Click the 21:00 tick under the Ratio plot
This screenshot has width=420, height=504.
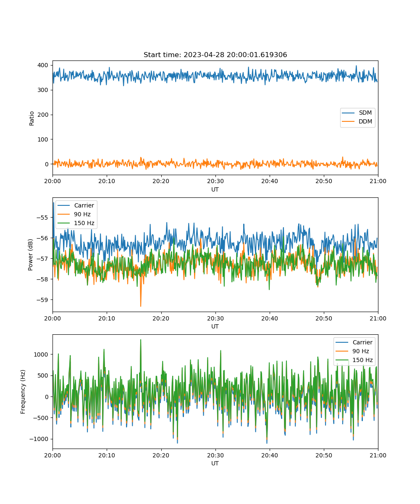click(378, 181)
